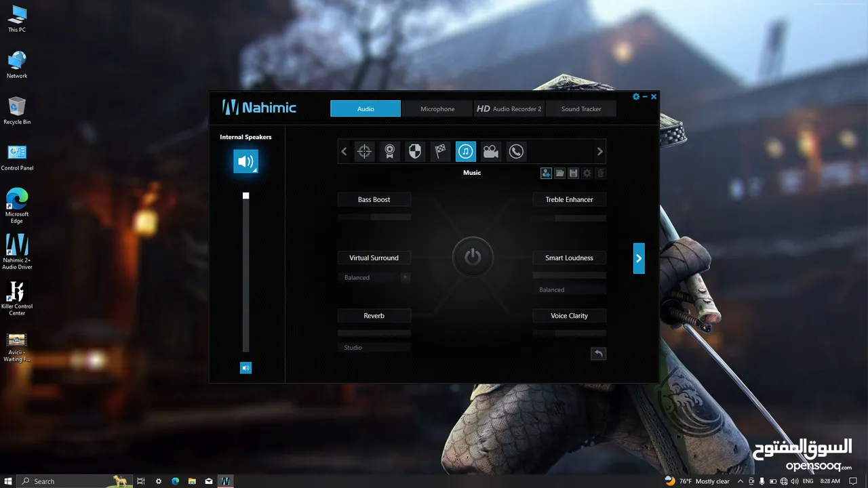Open Network desktop icon
Image resolution: width=868 pixels, height=488 pixels.
click(x=17, y=65)
